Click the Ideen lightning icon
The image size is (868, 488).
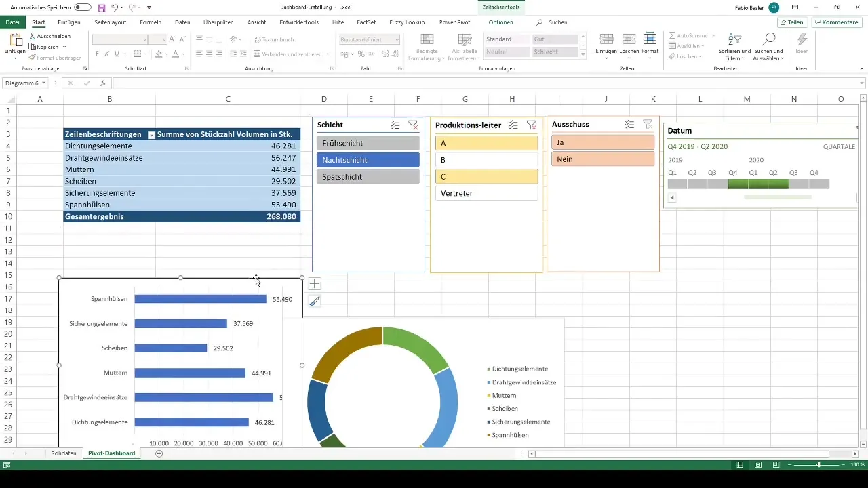click(x=802, y=39)
